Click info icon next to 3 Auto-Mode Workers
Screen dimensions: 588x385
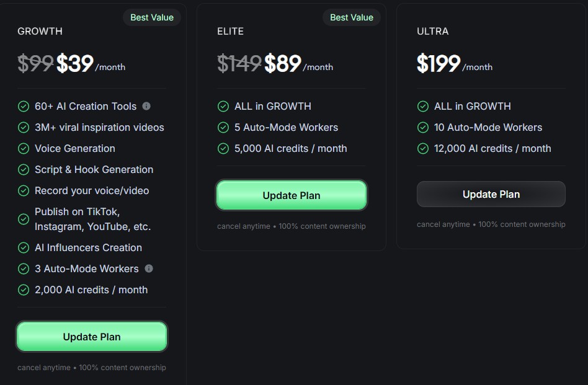149,268
